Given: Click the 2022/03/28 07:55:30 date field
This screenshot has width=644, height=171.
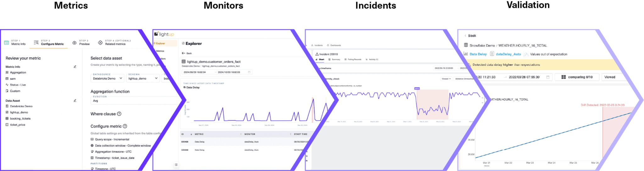Looking at the screenshot, I should 524,77.
